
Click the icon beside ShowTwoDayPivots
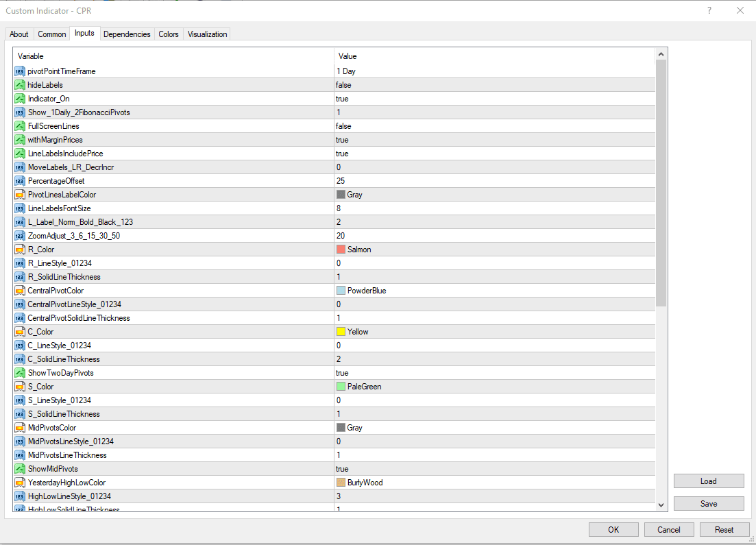coord(19,373)
